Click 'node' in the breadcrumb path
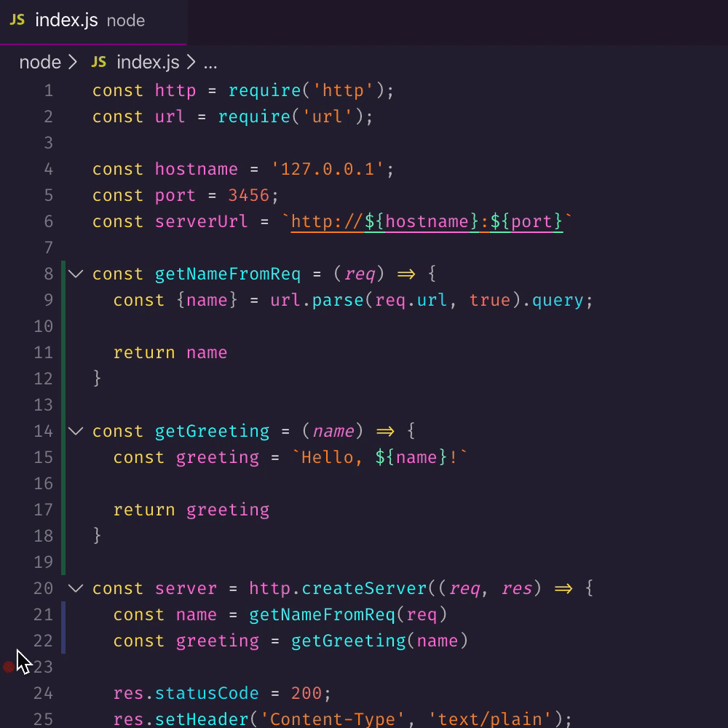 (x=40, y=62)
